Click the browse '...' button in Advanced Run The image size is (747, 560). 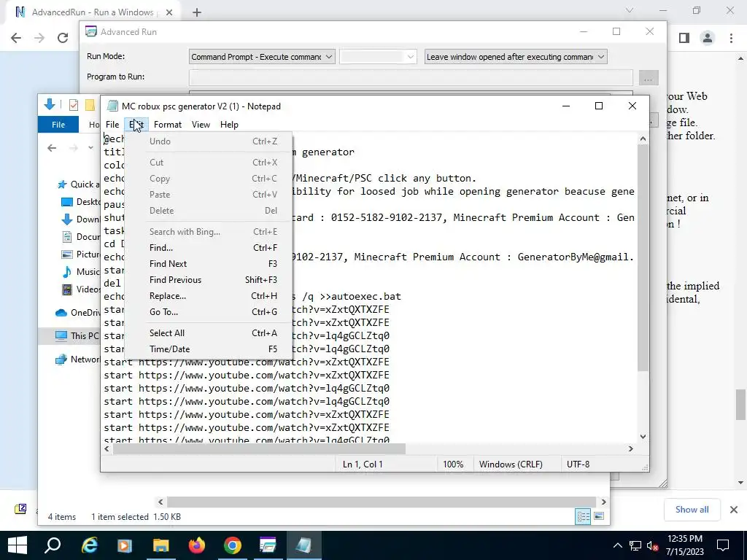(x=648, y=78)
